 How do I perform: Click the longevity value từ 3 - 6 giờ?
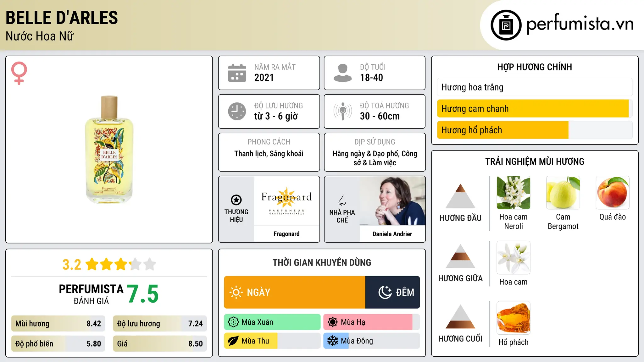[x=276, y=116]
